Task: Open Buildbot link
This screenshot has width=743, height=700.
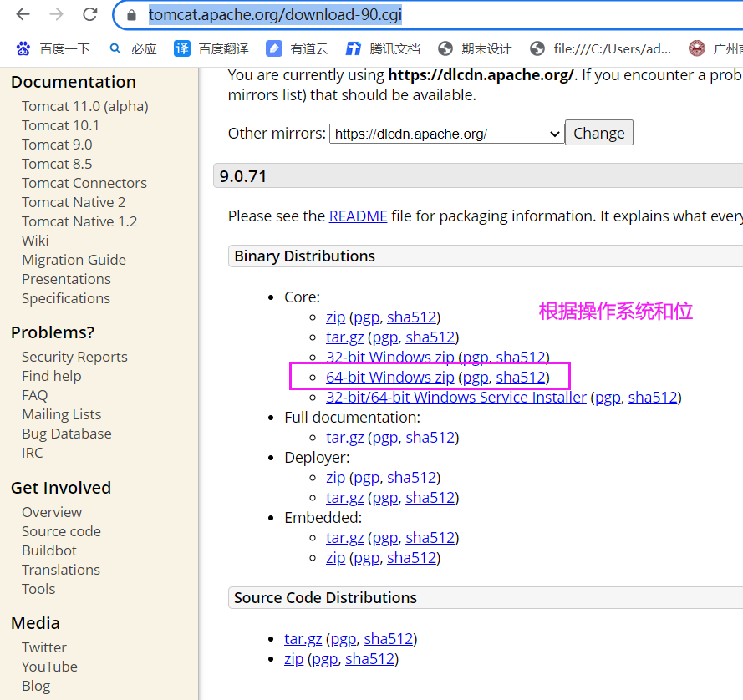Action: pos(49,550)
